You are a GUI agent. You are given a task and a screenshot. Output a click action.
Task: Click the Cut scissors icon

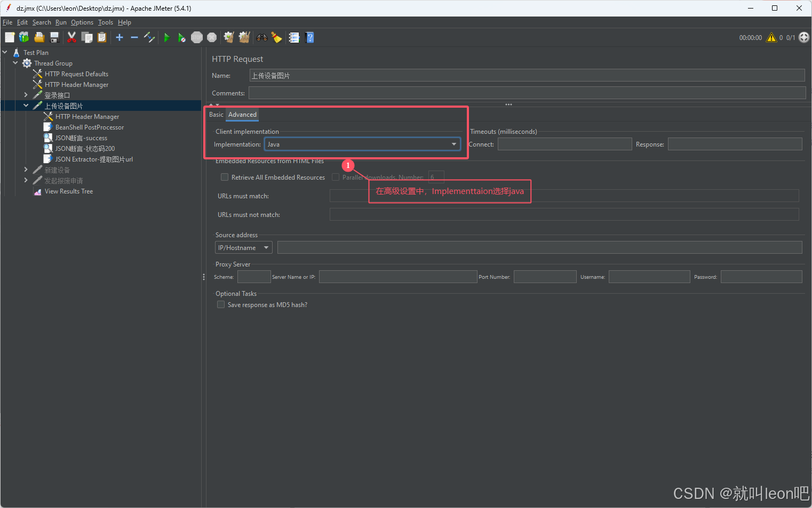click(71, 37)
